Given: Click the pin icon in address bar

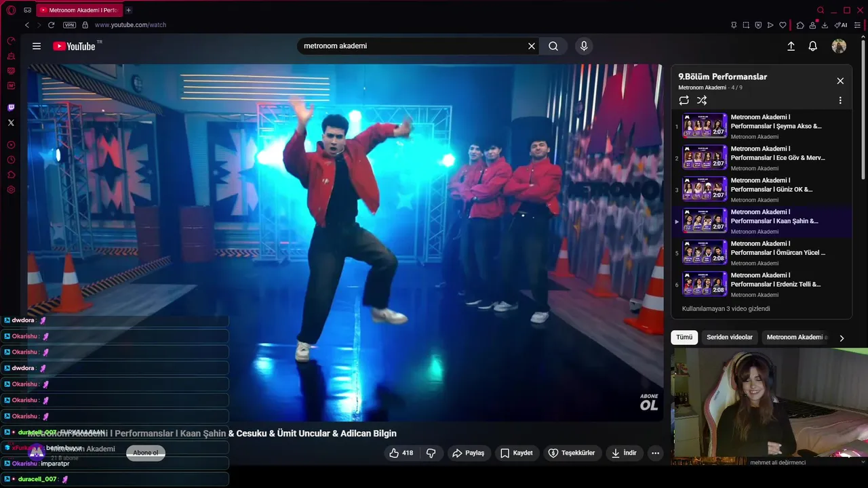Looking at the screenshot, I should click(x=734, y=25).
